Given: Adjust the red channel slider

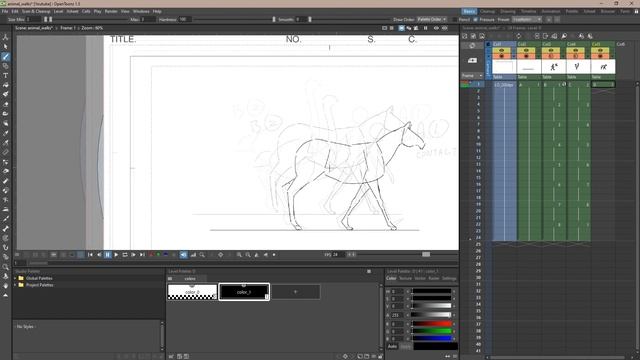Looking at the screenshot, I should tap(431, 324).
